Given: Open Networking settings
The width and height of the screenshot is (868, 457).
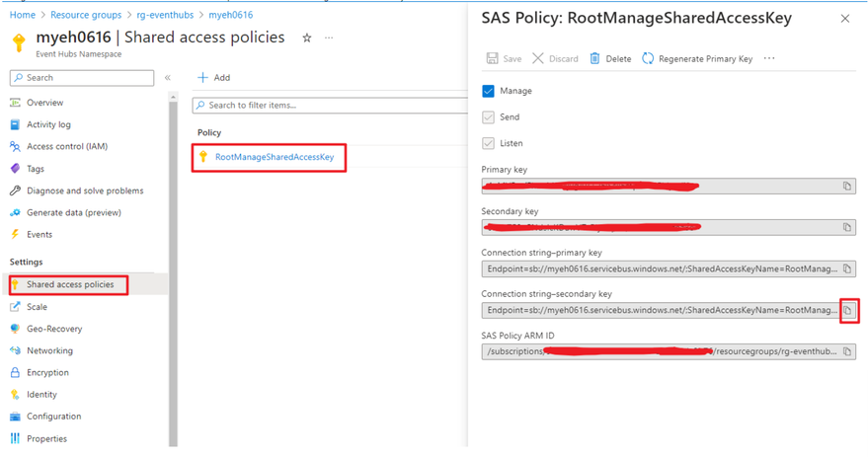Looking at the screenshot, I should tap(49, 350).
